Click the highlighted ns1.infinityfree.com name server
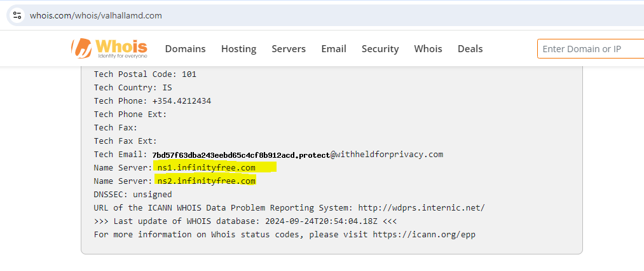The image size is (644, 271). (207, 168)
